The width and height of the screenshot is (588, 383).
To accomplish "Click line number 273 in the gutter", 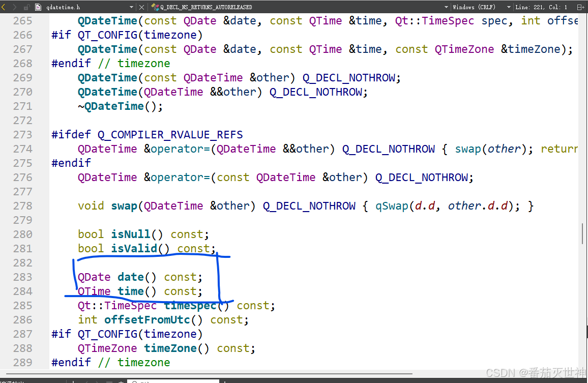I will pyautogui.click(x=22, y=135).
